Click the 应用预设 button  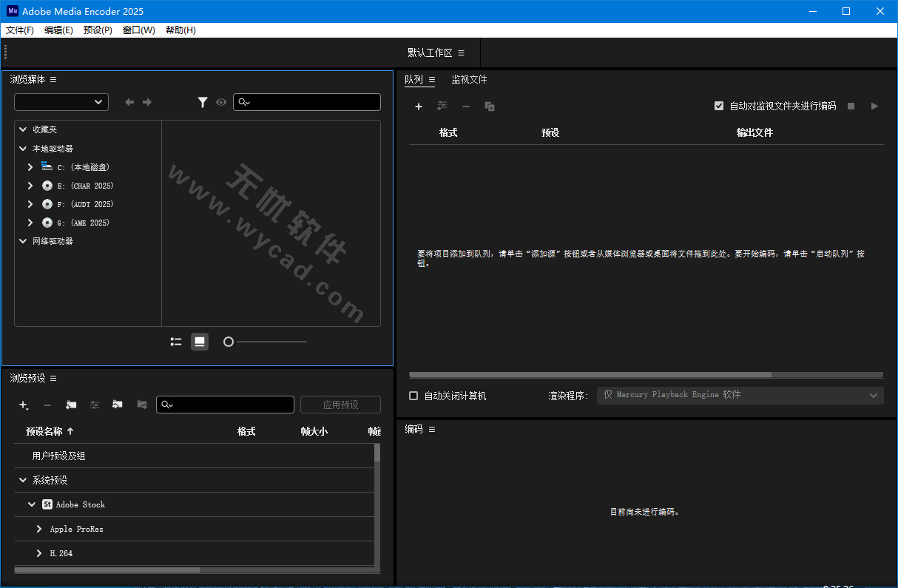click(x=340, y=405)
